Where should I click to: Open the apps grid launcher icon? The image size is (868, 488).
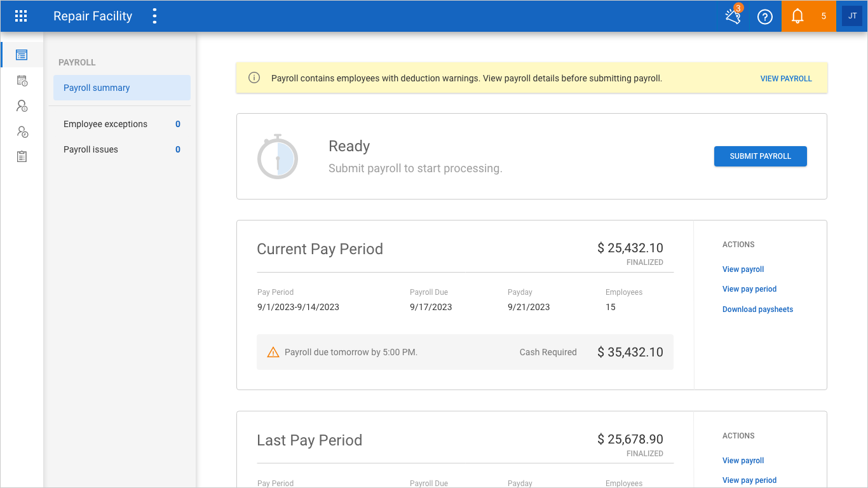[x=21, y=17]
